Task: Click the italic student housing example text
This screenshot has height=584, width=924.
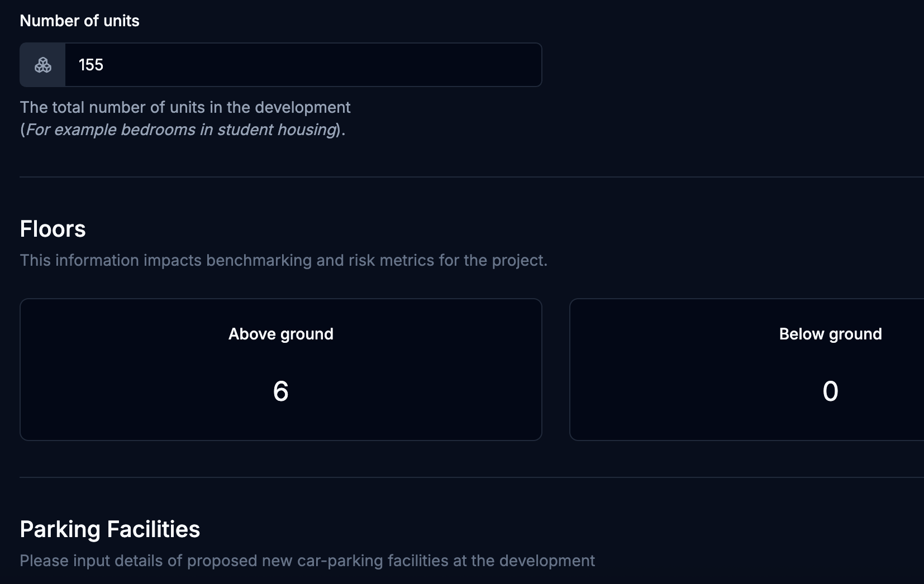Action: pyautogui.click(x=181, y=130)
